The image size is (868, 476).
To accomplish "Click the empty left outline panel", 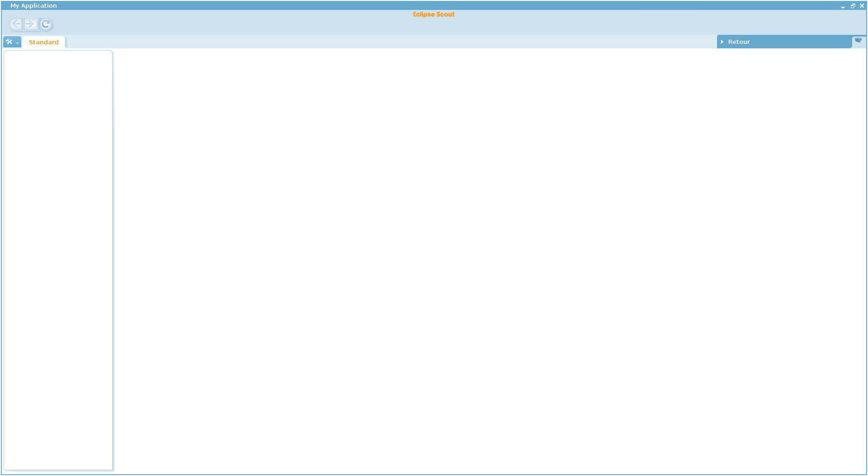I will [x=58, y=260].
